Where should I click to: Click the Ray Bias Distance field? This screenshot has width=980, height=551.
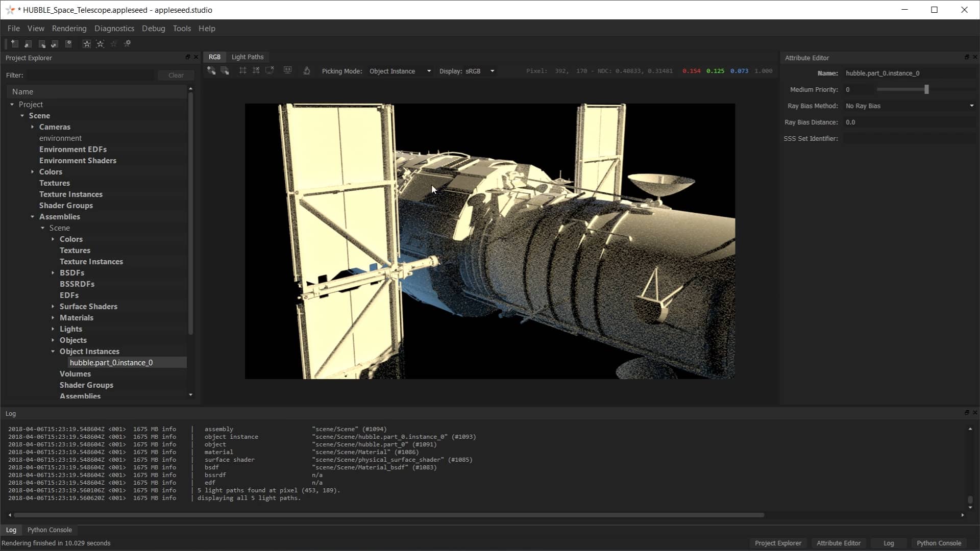pyautogui.click(x=910, y=122)
